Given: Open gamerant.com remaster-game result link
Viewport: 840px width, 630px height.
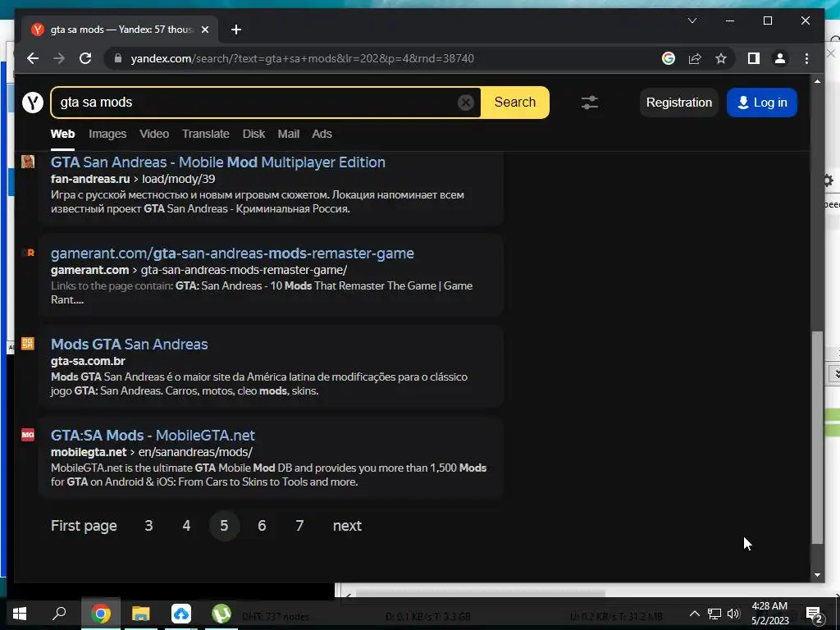Looking at the screenshot, I should tap(232, 253).
